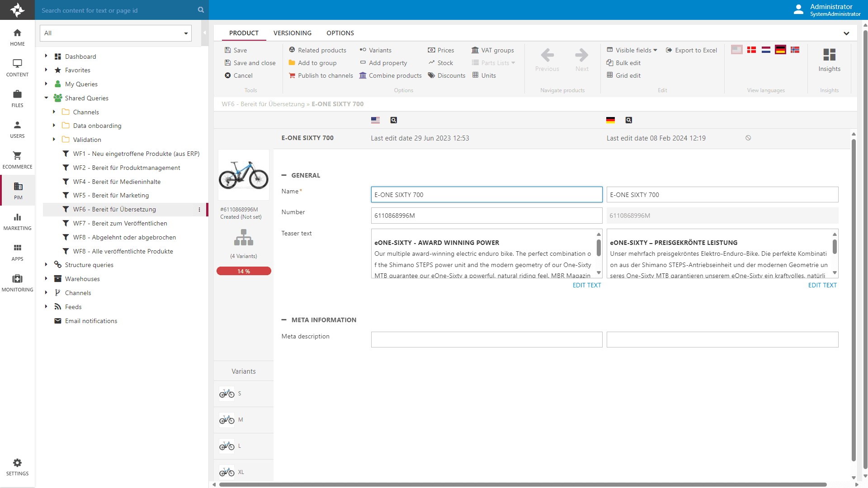The image size is (868, 488).
Task: Select the OPTIONS tab
Action: 339,33
